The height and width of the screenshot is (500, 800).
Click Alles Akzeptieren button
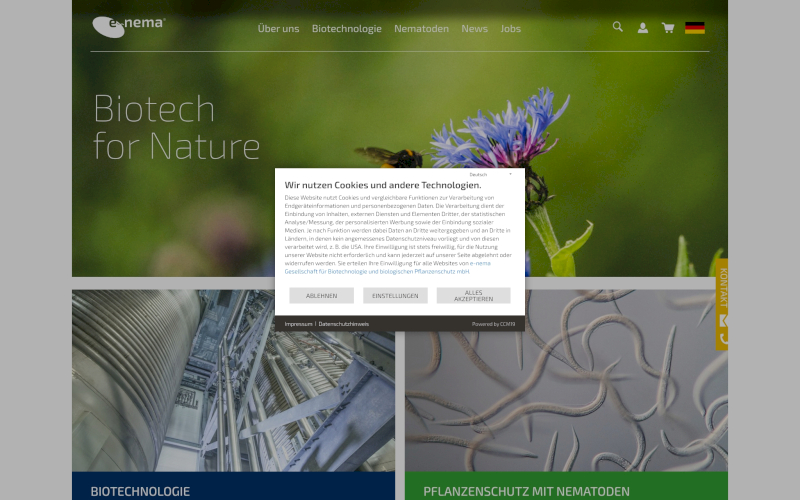(473, 296)
